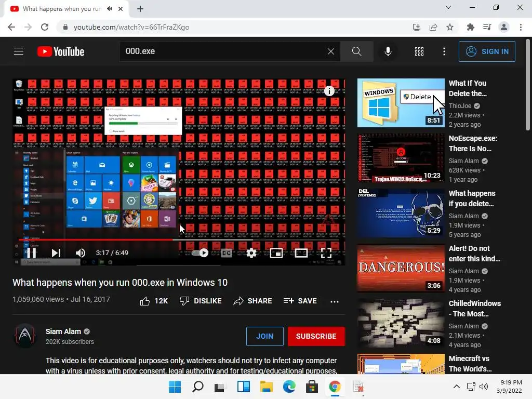Open 'What If You Delete the…' thumbnail
The image size is (532, 399).
(401, 103)
